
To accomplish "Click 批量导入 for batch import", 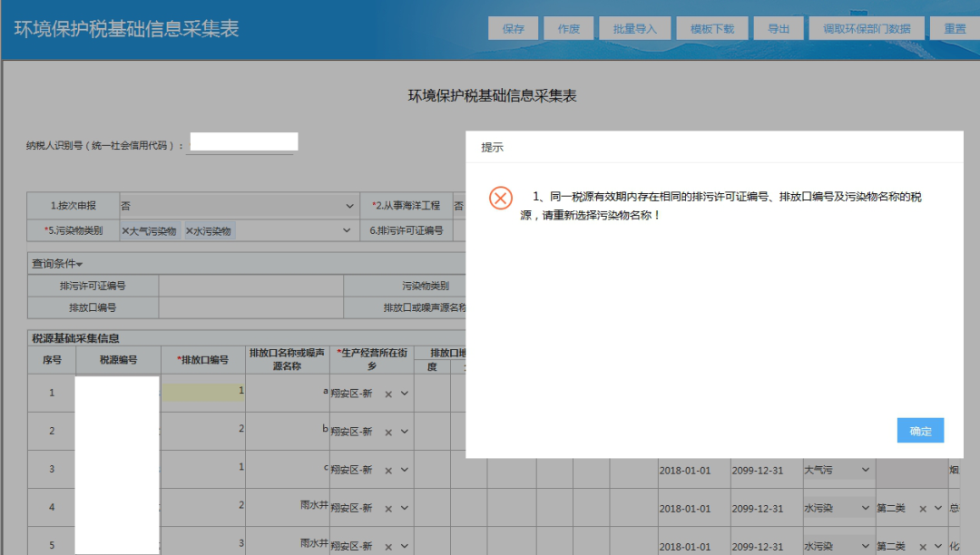I will (x=634, y=27).
